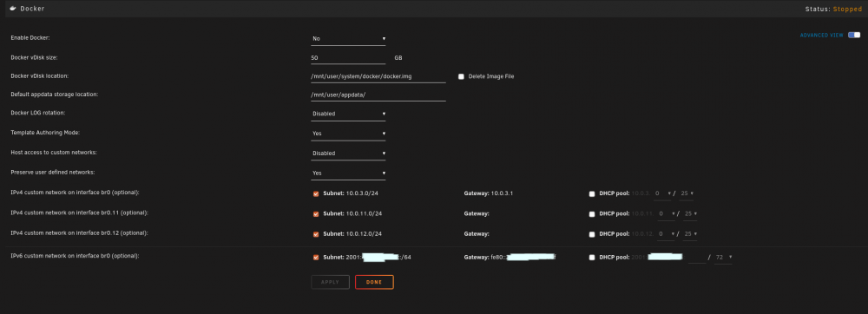Image resolution: width=868 pixels, height=314 pixels.
Task: Click the IPv6 custom network on br0 label
Action: tap(75, 256)
